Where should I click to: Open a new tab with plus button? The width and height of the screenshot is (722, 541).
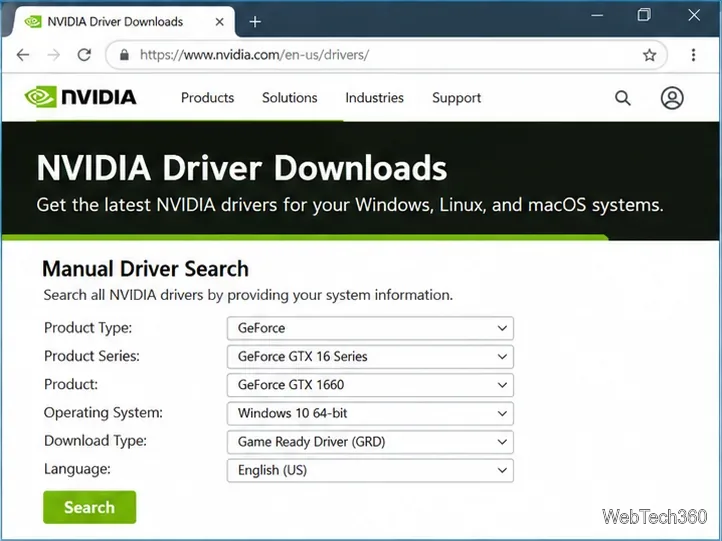[x=255, y=22]
